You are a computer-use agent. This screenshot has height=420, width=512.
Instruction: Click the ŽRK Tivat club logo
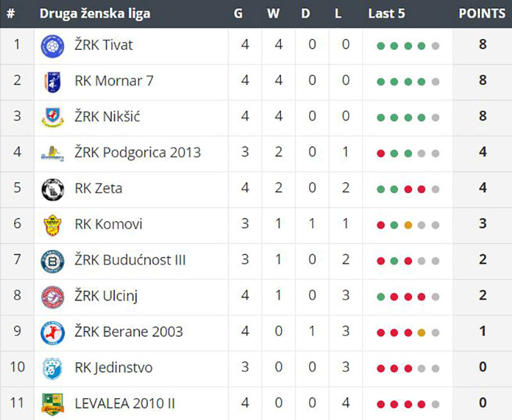52,46
